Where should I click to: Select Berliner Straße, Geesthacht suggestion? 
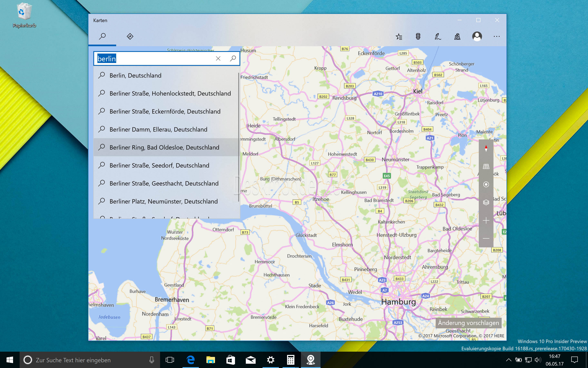coord(166,184)
